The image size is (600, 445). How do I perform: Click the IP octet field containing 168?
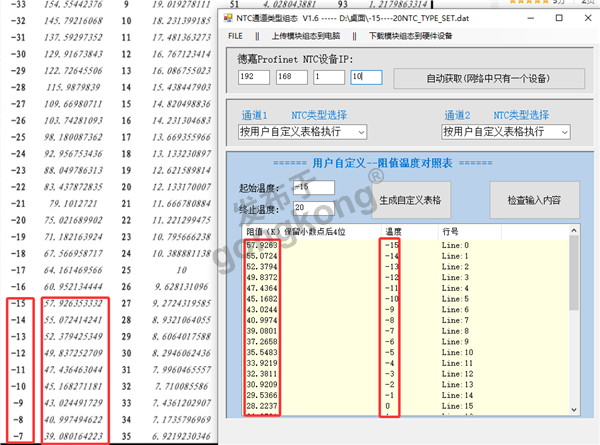click(x=292, y=77)
